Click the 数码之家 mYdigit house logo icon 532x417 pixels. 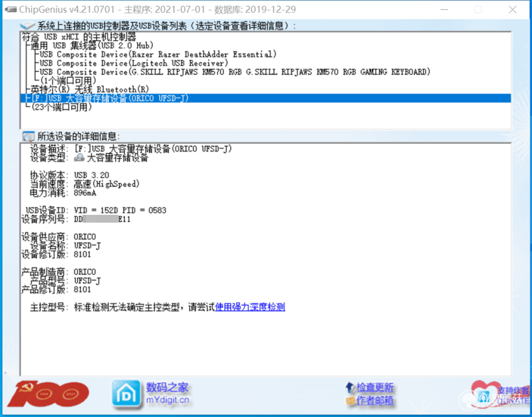pos(126,394)
